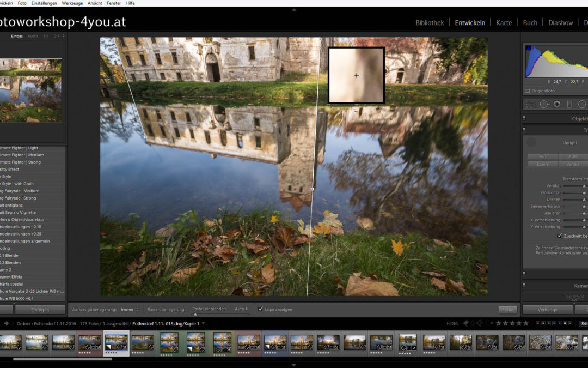
Task: Apply the Upright Vertikal button
Action: coord(573,164)
